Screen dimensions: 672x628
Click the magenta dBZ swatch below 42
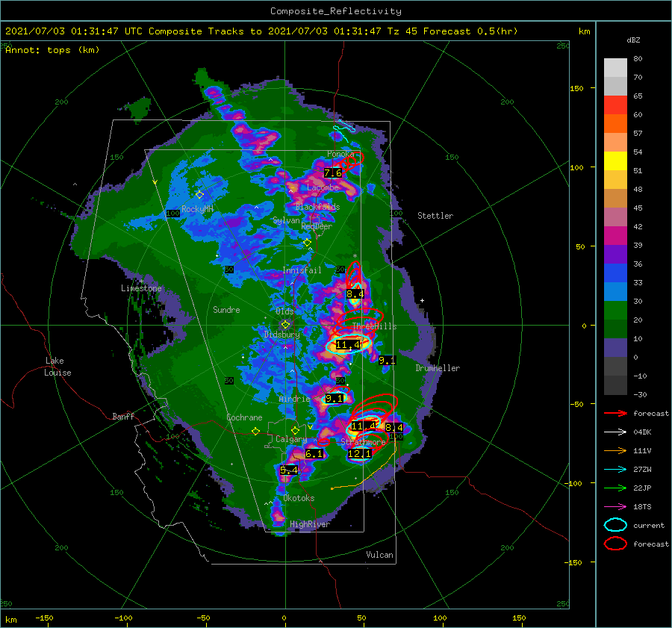pos(615,235)
